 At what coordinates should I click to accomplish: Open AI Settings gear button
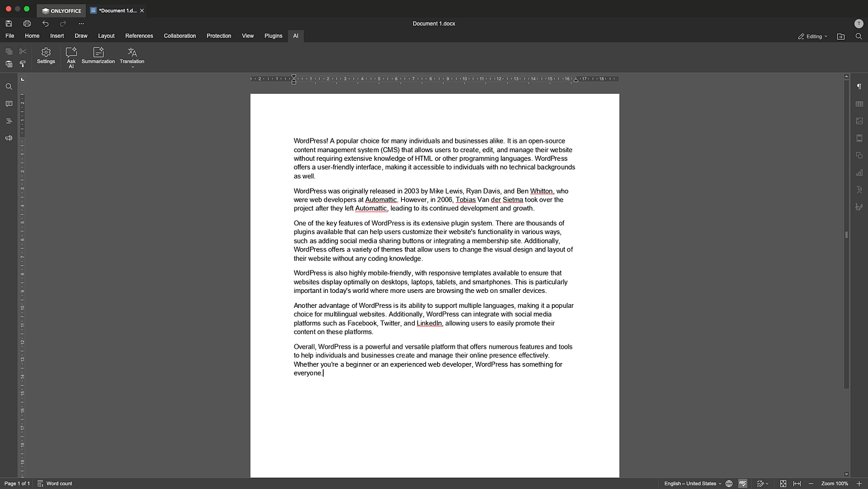[x=46, y=56]
